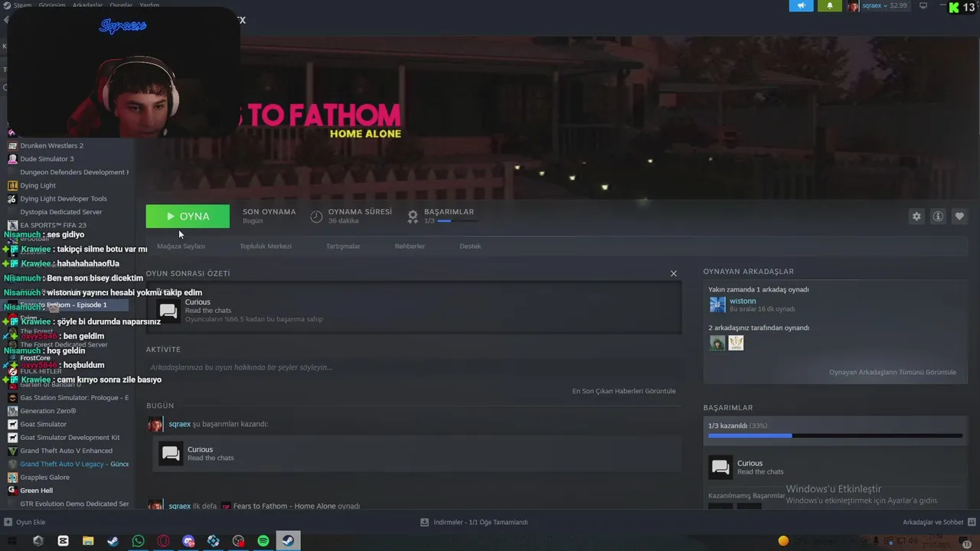Select Dude Simulator 3 in library

[x=47, y=158]
